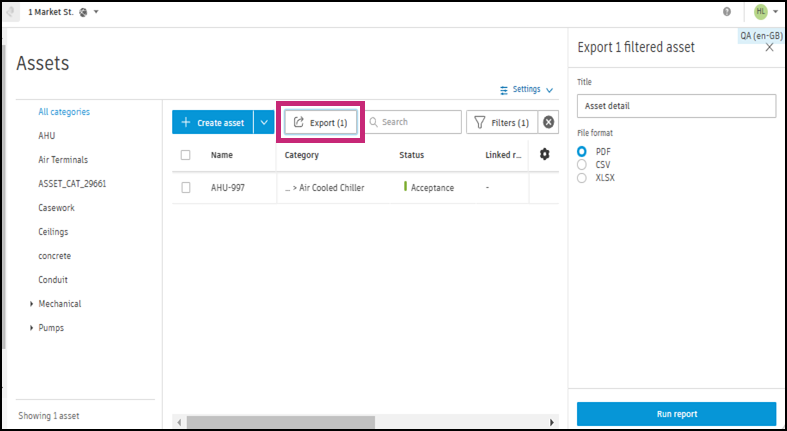
Task: Expand the Mechanical category tree
Action: [32, 304]
